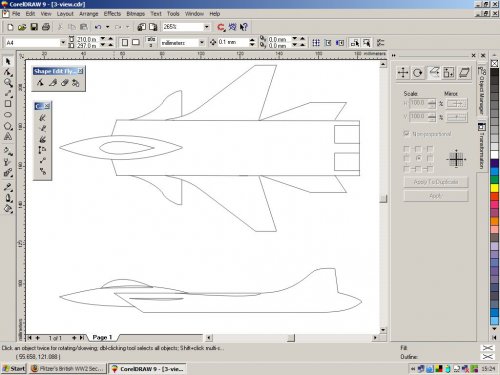This screenshot has height=375, width=500.
Task: Open the Bitmaps menu
Action: pyautogui.click(x=136, y=14)
